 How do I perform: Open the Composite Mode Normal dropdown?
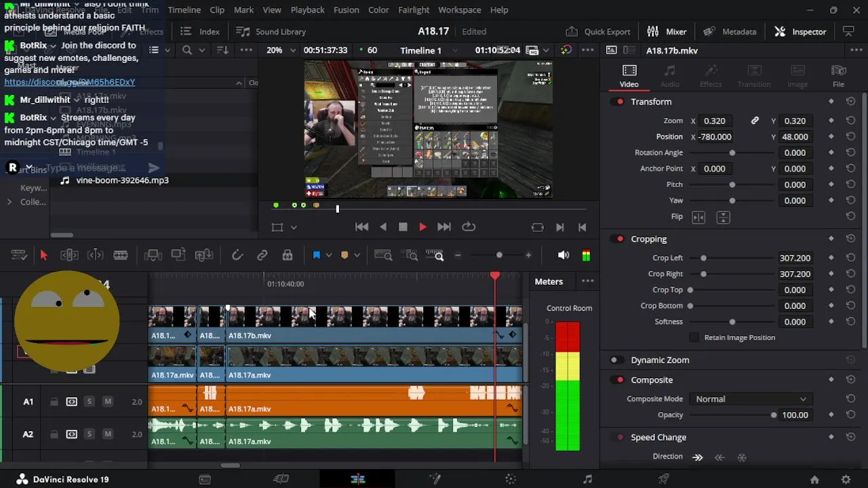(x=751, y=399)
